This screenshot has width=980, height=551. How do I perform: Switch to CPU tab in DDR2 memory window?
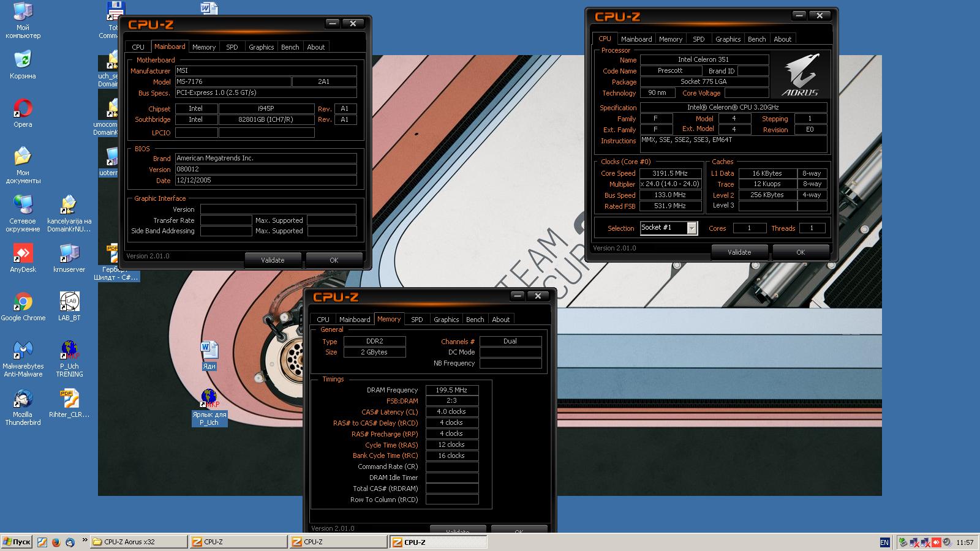(x=323, y=320)
